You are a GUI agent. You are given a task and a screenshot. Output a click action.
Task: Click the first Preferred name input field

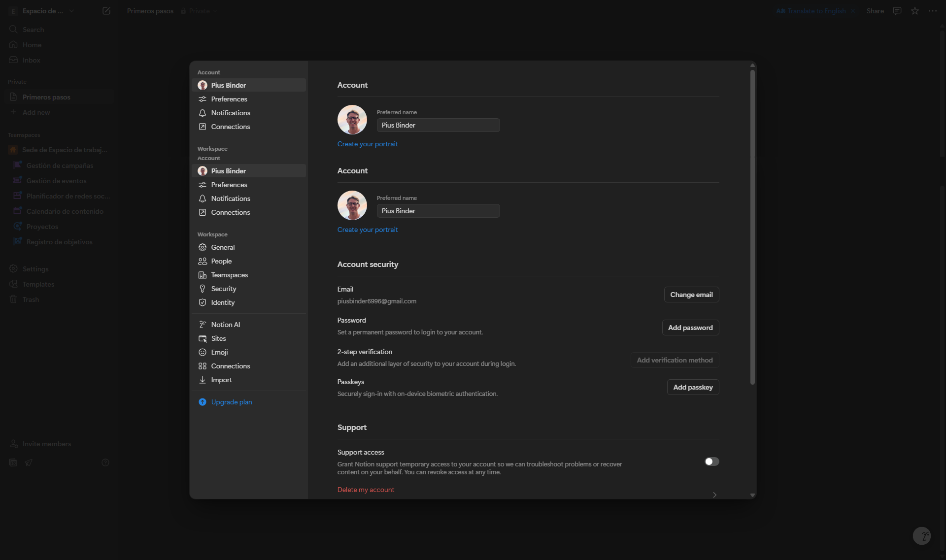click(438, 125)
